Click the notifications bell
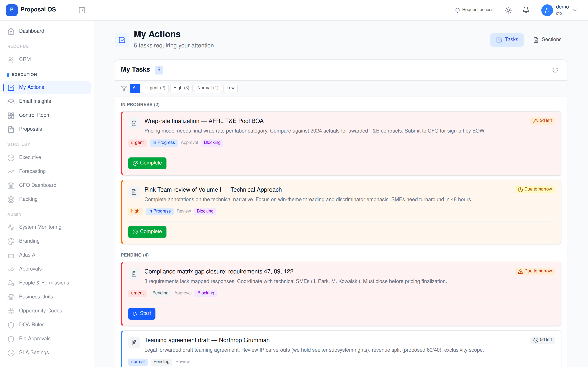Viewport: 588px width, 367px height. click(526, 10)
